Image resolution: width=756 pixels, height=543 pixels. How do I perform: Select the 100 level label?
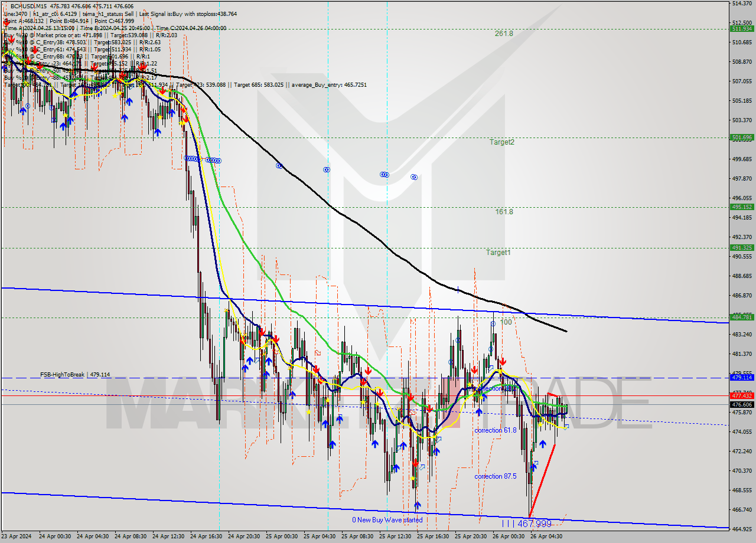[506, 322]
